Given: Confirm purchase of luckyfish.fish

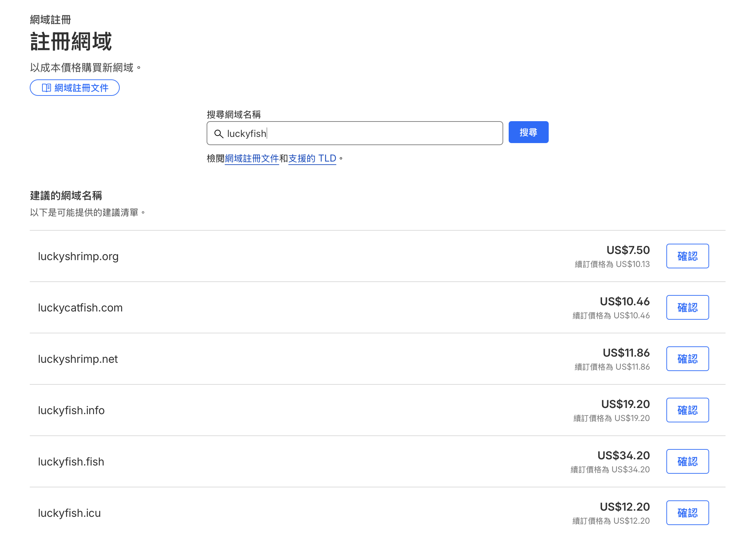Looking at the screenshot, I should point(687,462).
